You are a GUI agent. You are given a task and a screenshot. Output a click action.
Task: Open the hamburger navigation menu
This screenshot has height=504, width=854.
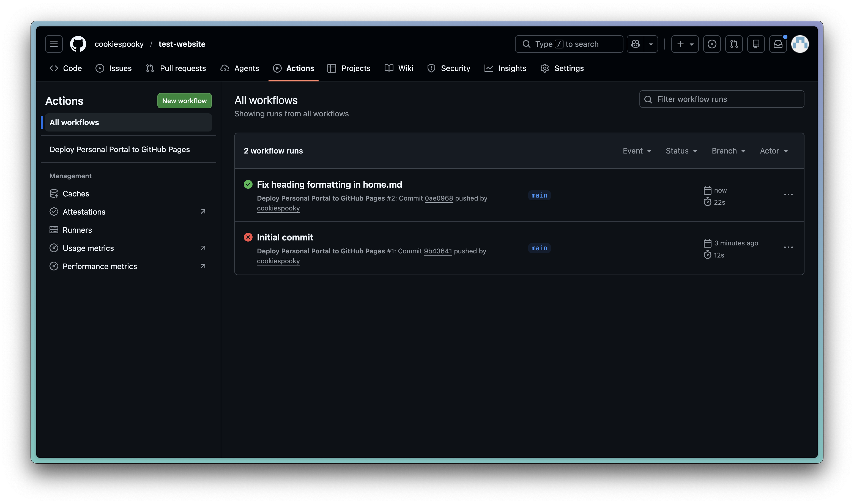pyautogui.click(x=54, y=44)
